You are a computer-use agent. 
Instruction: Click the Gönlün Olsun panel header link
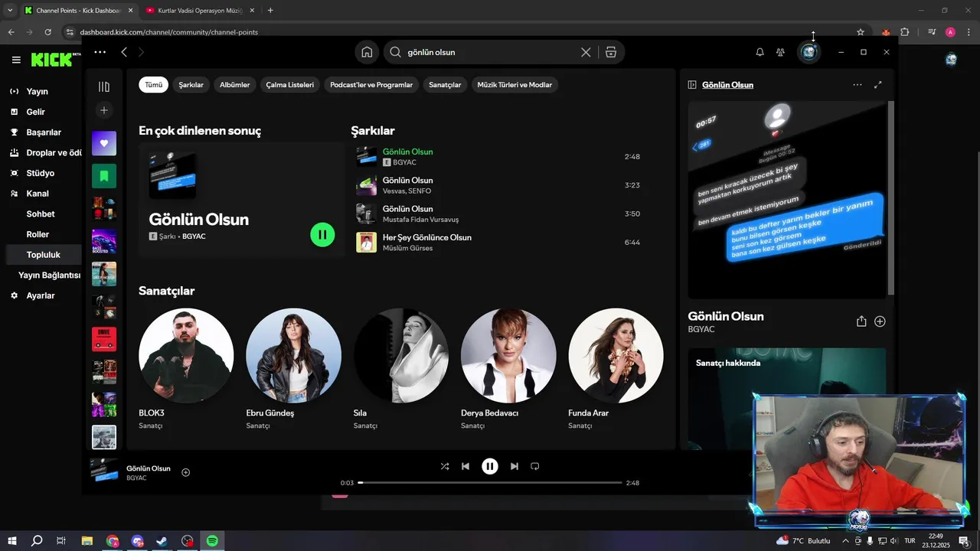tap(727, 85)
